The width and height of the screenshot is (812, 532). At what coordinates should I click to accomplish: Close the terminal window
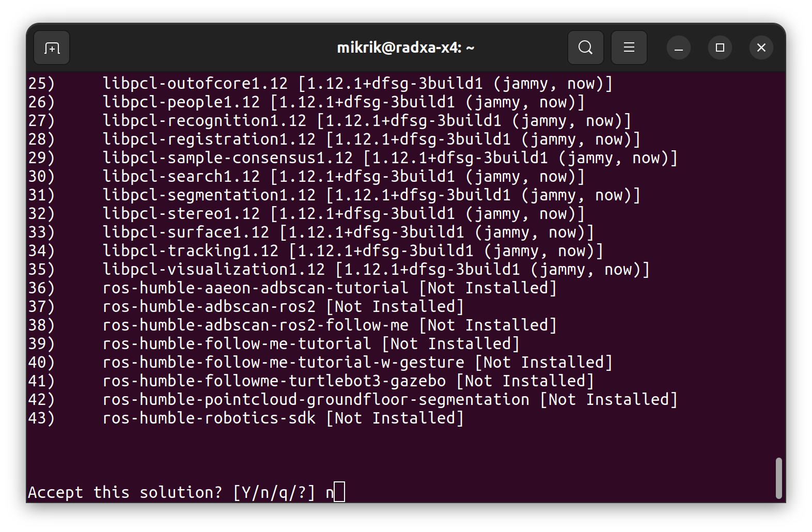pyautogui.click(x=761, y=48)
